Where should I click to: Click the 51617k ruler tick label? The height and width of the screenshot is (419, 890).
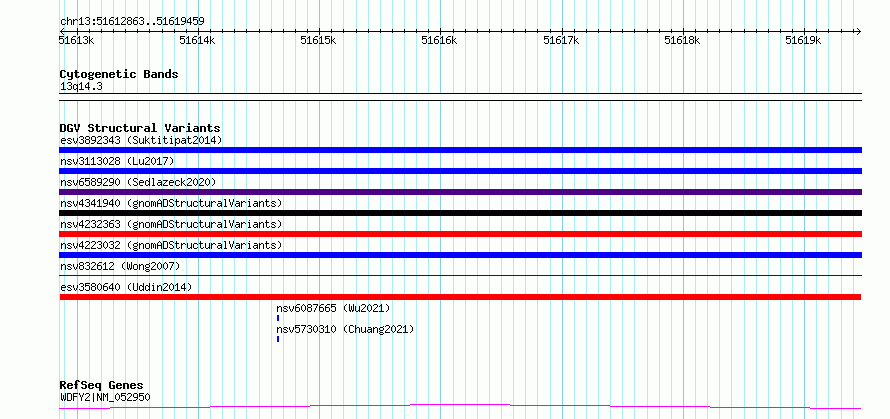coord(561,40)
